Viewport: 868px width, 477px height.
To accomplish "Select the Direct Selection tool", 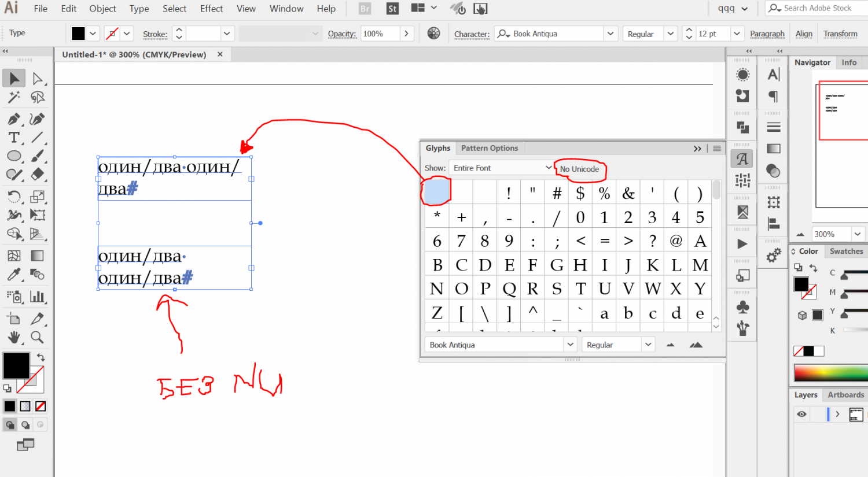I will point(38,78).
